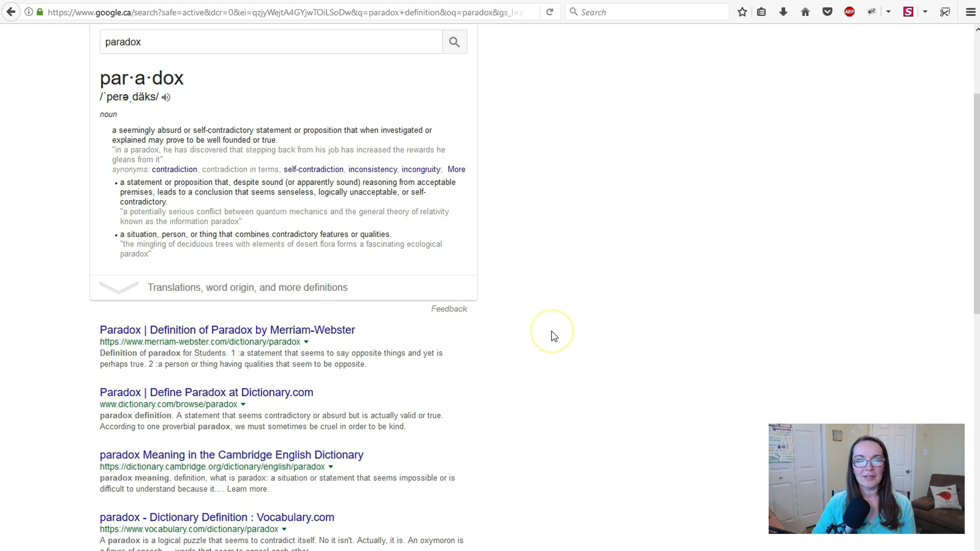
Task: Click the dictionary search box containing paradox
Action: [269, 42]
